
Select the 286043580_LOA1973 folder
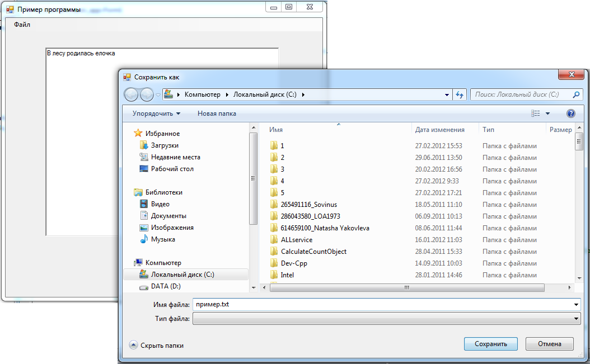click(x=305, y=216)
